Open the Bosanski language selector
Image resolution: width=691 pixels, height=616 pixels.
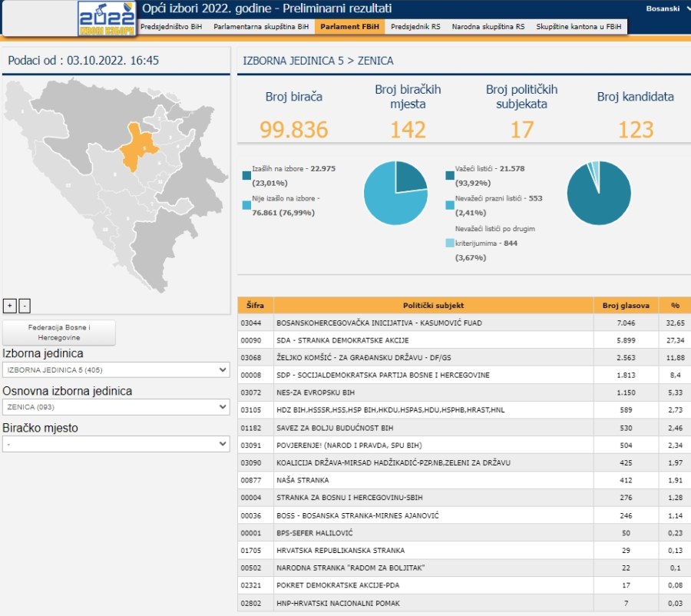[x=663, y=8]
